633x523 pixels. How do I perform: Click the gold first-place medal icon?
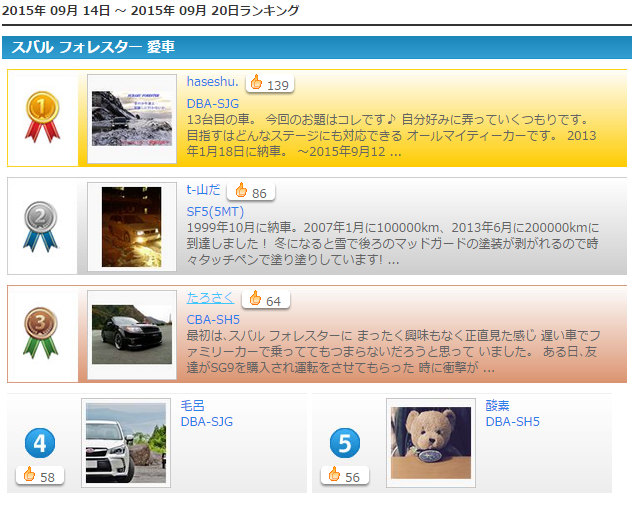tap(42, 117)
